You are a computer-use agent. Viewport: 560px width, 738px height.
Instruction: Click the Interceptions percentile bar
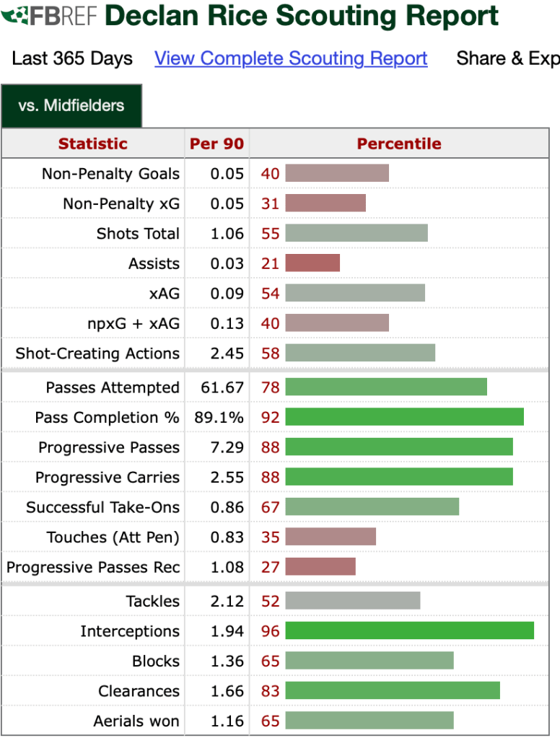pyautogui.click(x=409, y=631)
